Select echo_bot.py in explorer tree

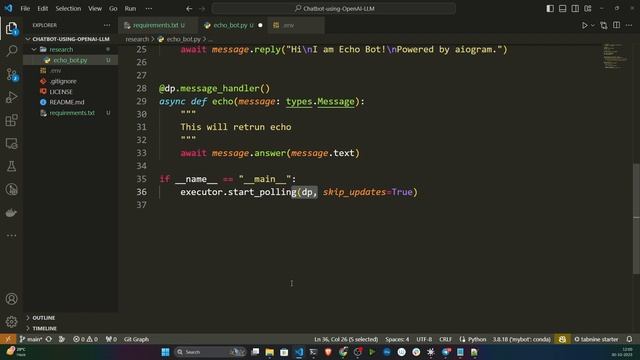coord(71,60)
